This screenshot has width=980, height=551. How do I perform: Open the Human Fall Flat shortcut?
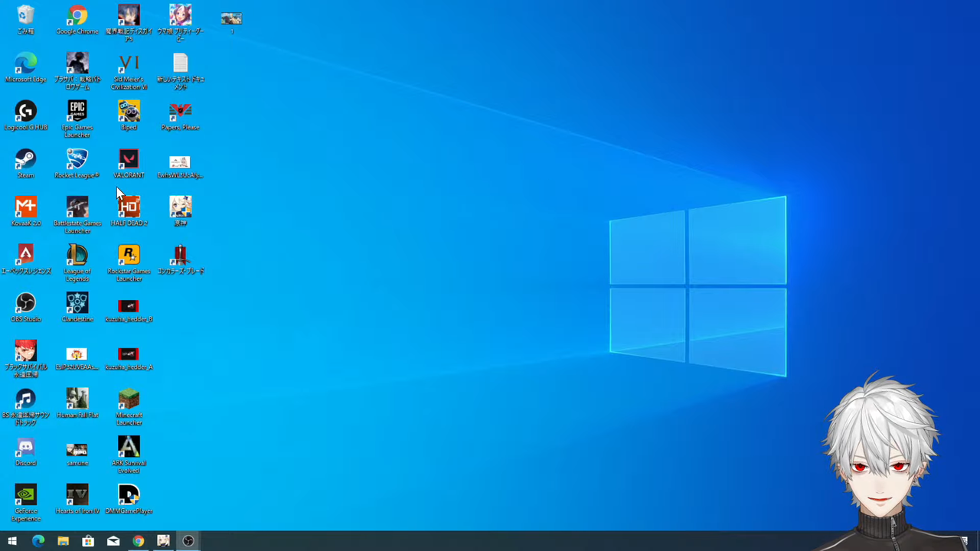pos(77,403)
